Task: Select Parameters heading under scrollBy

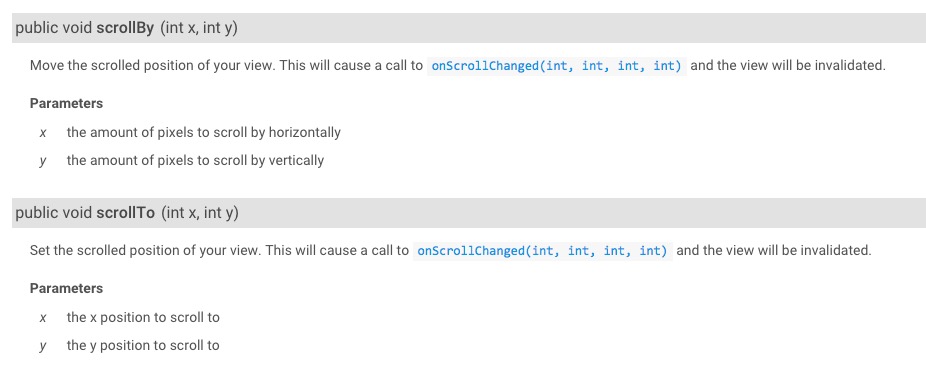Action: [x=66, y=103]
